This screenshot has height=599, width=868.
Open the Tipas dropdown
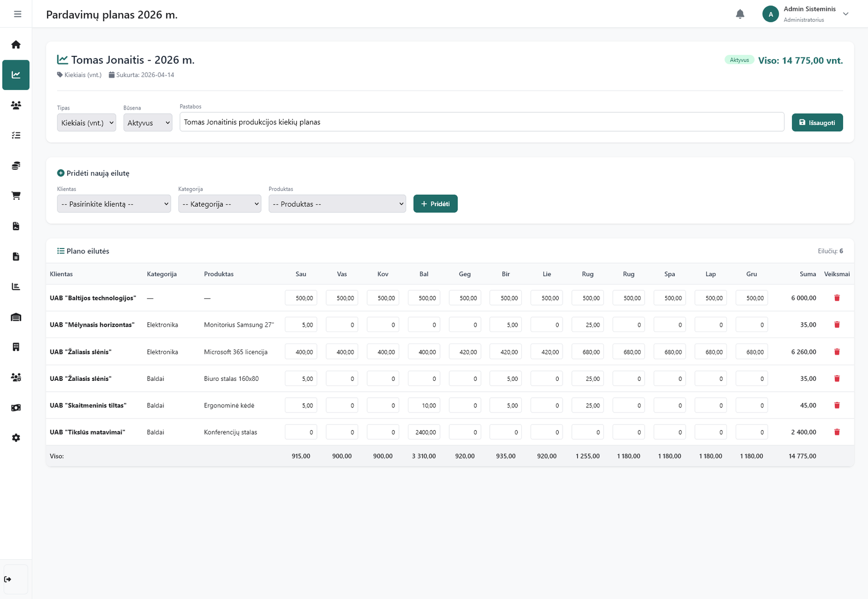87,123
